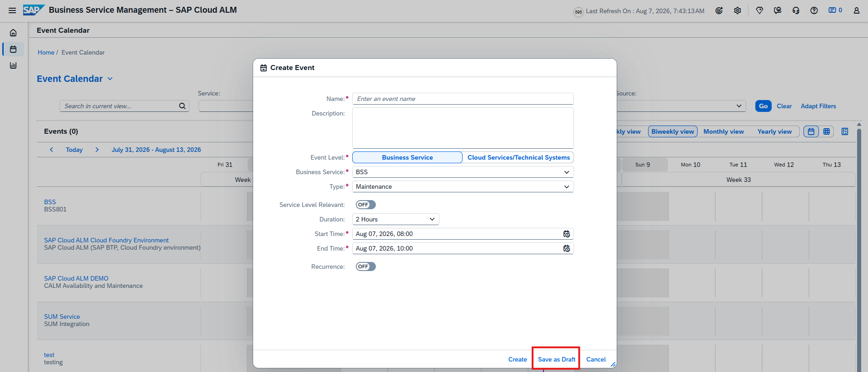Switch to table grid display icon
This screenshot has height=372, width=868.
pos(827,131)
